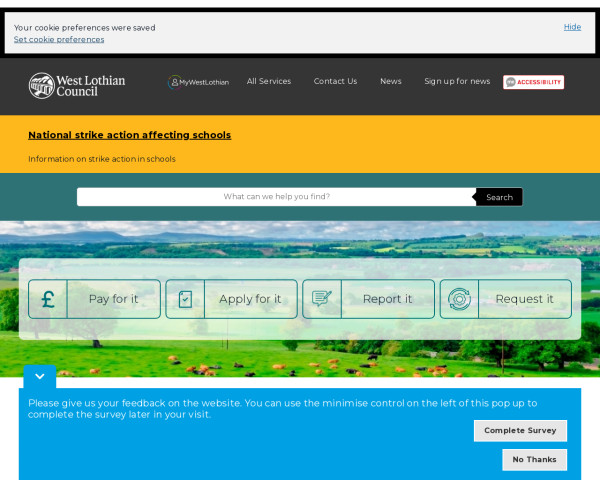Go to Contact Us page
600x480 pixels.
(335, 81)
